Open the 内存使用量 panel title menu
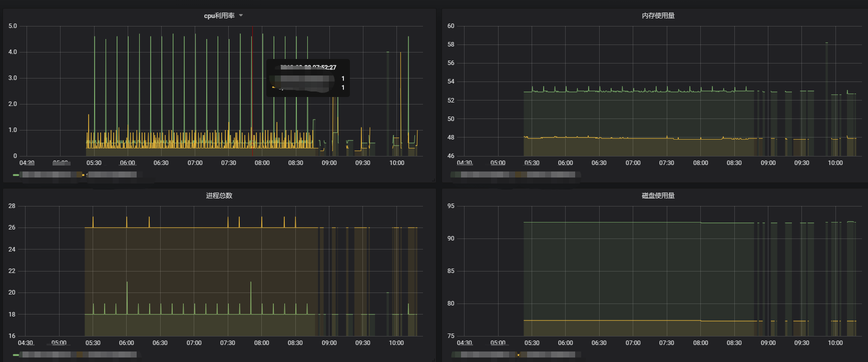The image size is (868, 362). pyautogui.click(x=658, y=15)
